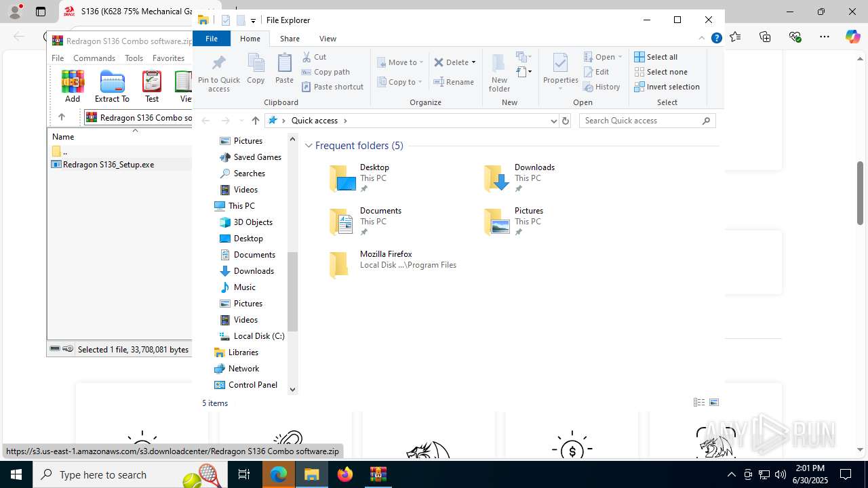Open the Copy to dropdown
The image size is (868, 488).
pyautogui.click(x=400, y=82)
